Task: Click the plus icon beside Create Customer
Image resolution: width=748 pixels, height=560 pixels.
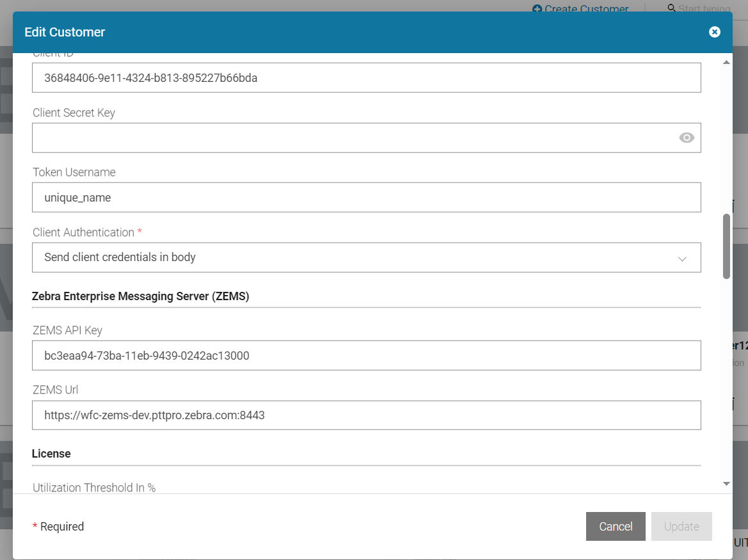Action: (537, 9)
